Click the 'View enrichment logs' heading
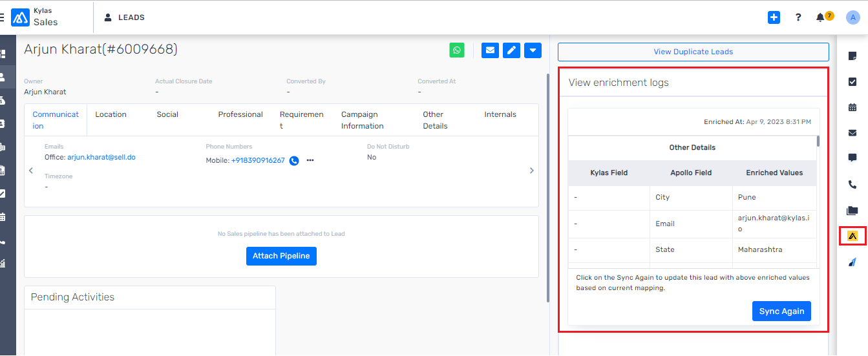Viewport: 868px width, 356px height. pos(619,83)
